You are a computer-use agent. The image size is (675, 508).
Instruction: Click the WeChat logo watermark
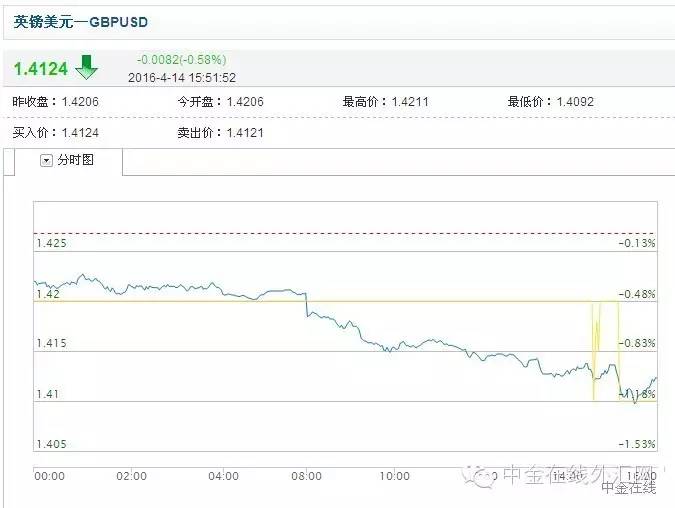pos(485,475)
